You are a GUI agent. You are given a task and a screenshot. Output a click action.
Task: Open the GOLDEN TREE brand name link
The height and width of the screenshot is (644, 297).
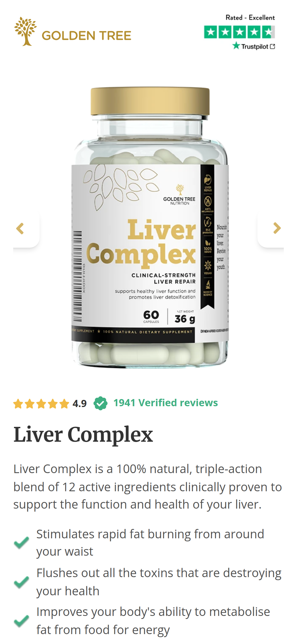click(86, 36)
